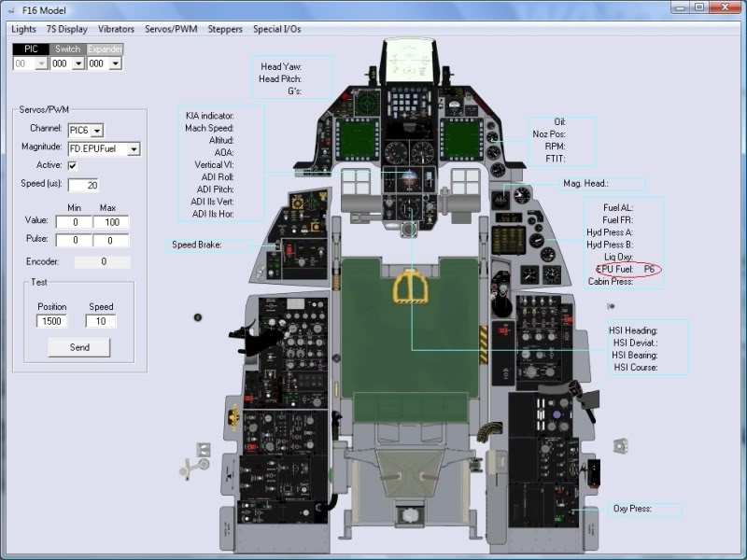
Task: Open the Servos/PWM menu
Action: [x=171, y=29]
